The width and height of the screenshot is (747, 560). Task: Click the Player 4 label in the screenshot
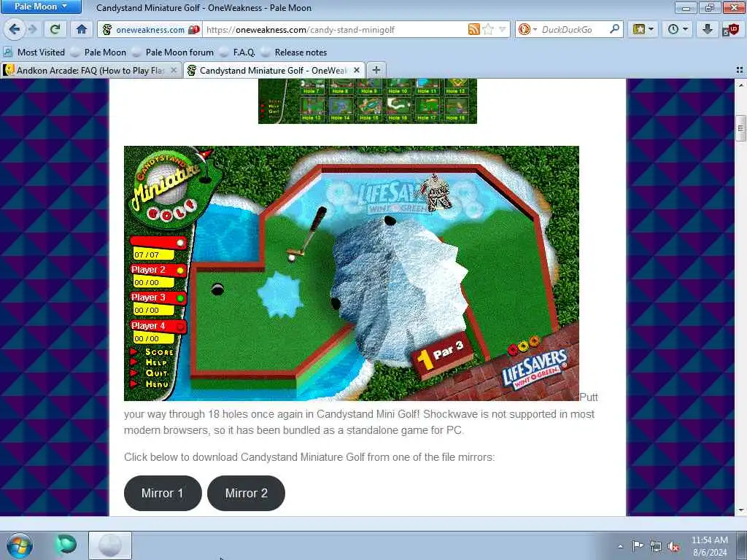tap(148, 326)
